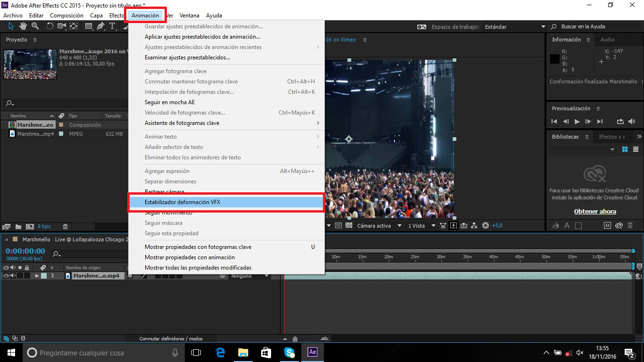Toggle the transparency grid icon
The image size is (644, 362).
349,226
